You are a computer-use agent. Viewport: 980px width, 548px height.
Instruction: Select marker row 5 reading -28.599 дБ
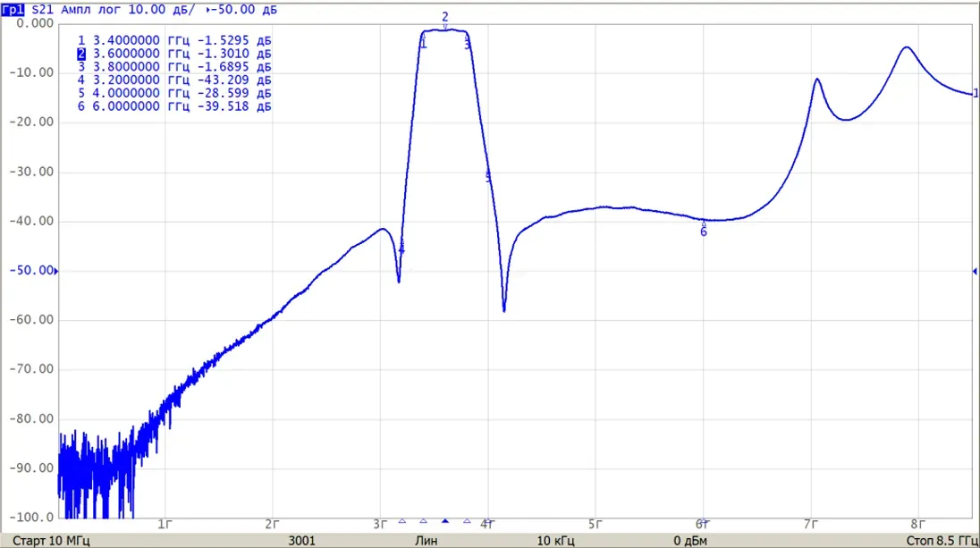(x=174, y=93)
